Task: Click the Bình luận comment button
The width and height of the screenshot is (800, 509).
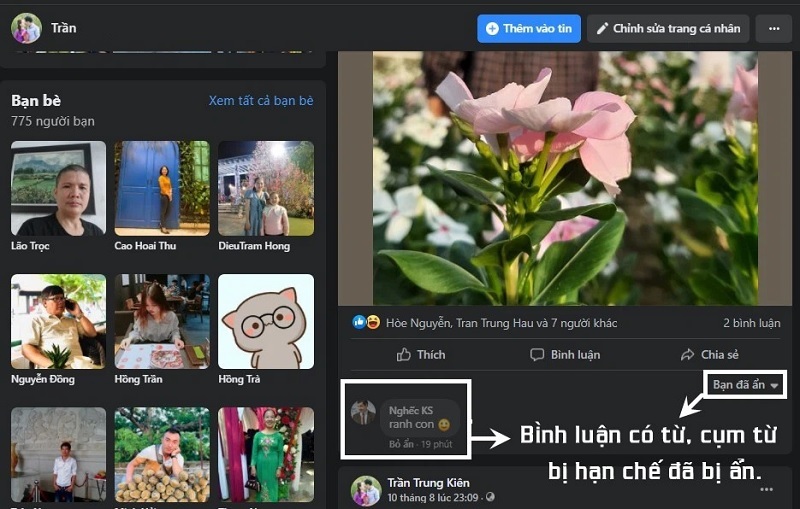Action: click(x=565, y=354)
